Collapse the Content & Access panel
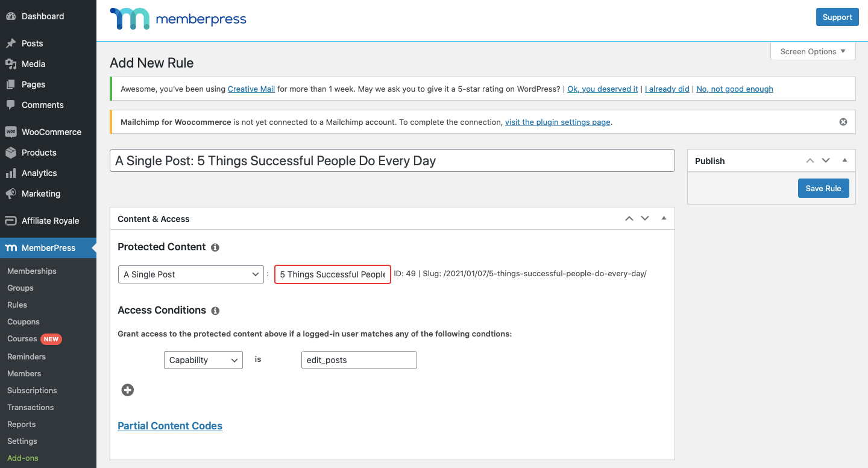This screenshot has height=468, width=868. [664, 218]
